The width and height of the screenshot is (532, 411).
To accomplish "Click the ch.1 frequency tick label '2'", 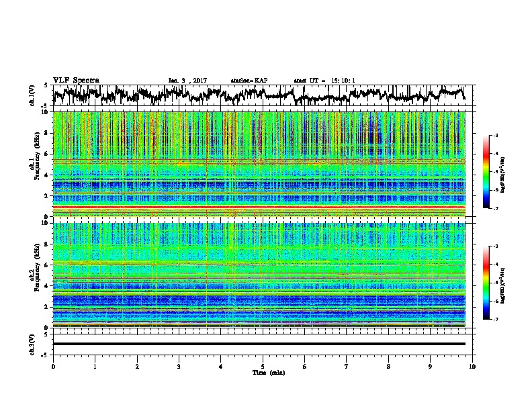I will (x=46, y=196).
